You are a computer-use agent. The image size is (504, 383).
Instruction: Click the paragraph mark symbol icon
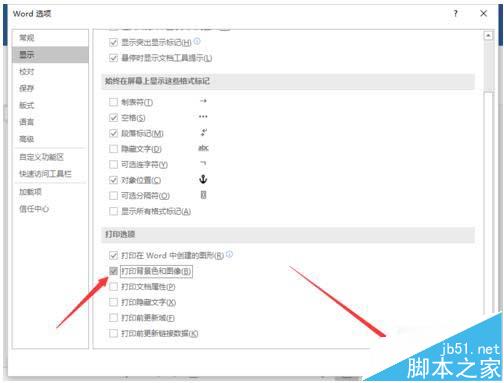click(203, 132)
